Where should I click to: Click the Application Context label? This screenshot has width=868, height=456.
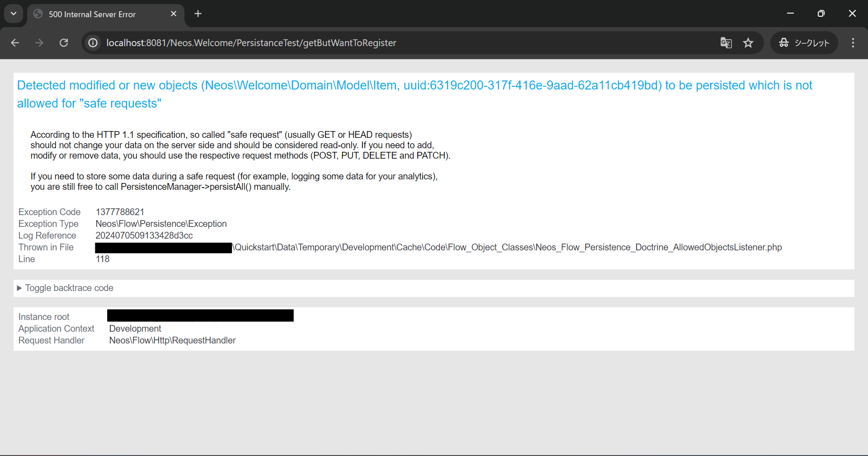point(56,329)
